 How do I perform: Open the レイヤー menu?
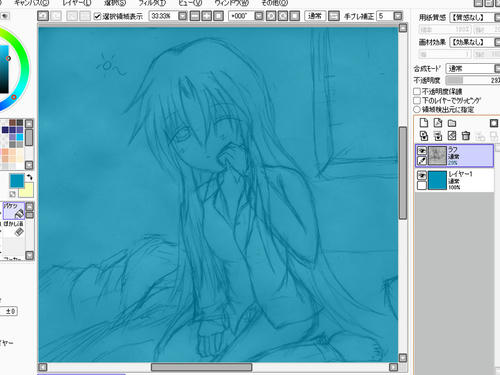point(77,3)
